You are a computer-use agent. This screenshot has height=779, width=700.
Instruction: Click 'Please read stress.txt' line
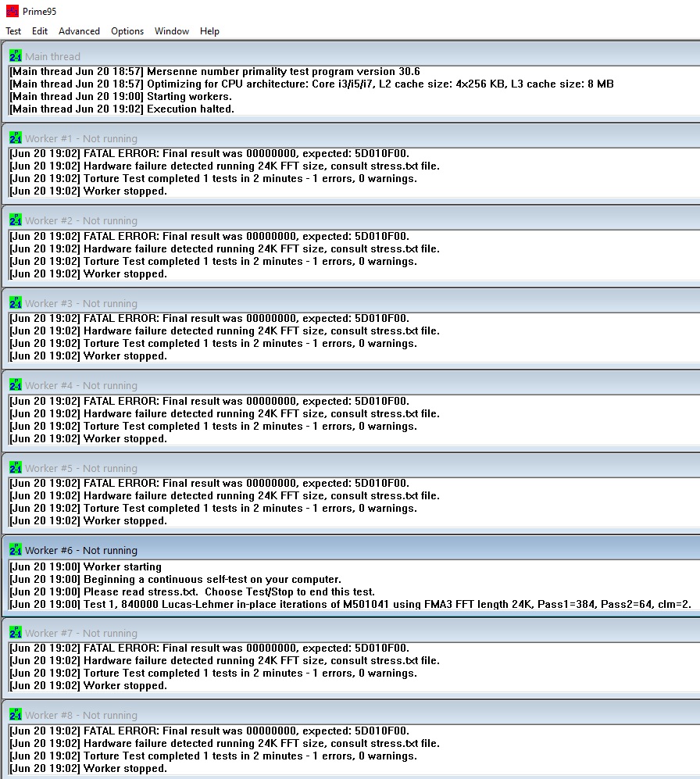coord(192,591)
